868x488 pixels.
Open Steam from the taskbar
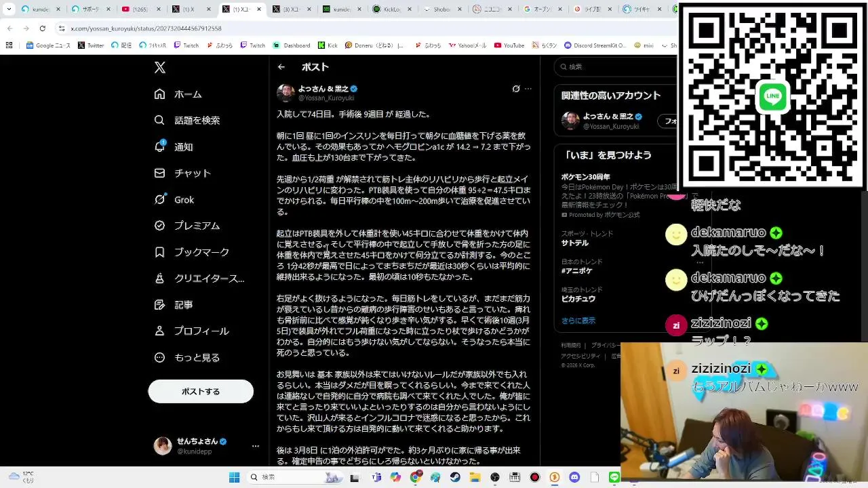click(x=455, y=477)
